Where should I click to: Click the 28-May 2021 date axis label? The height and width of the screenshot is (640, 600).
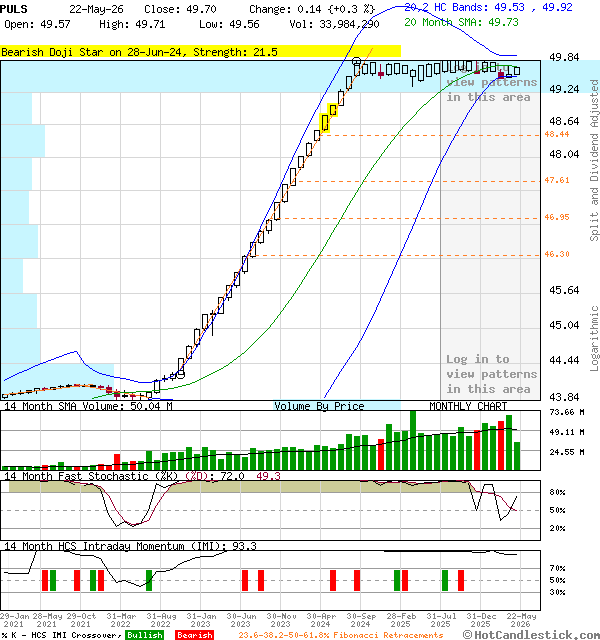(x=47, y=620)
